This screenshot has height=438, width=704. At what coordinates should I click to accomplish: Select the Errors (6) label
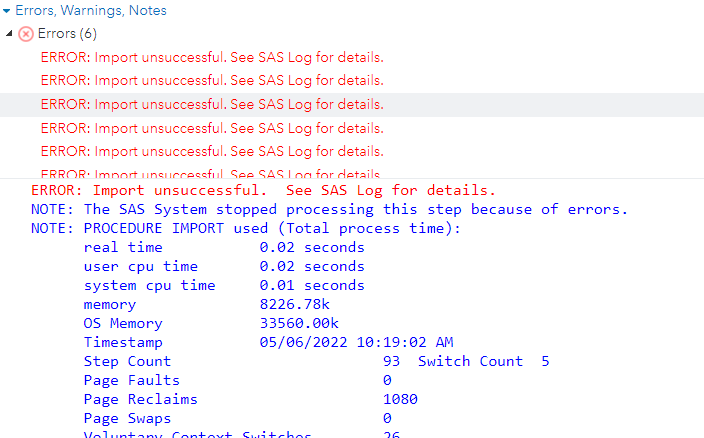click(67, 34)
